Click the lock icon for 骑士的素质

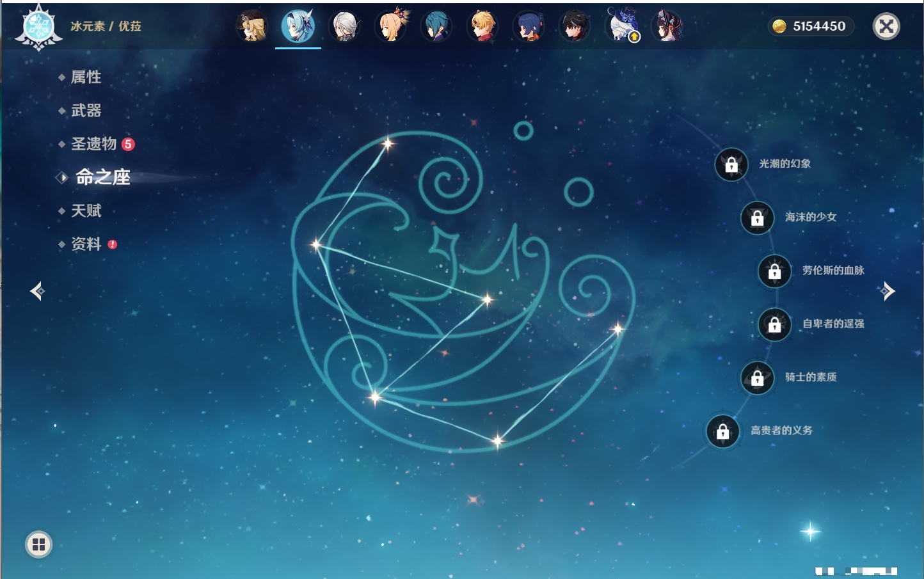[x=758, y=377]
